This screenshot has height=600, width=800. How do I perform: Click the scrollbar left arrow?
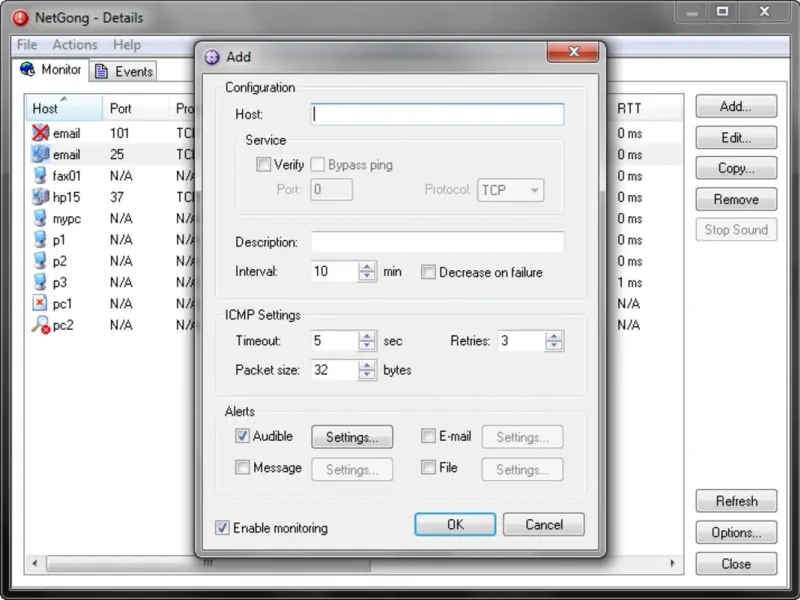click(35, 563)
